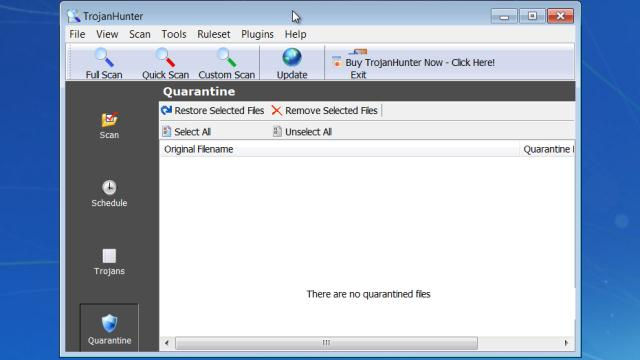640x360 pixels.
Task: Click Select All in quarantine
Action: click(x=187, y=132)
